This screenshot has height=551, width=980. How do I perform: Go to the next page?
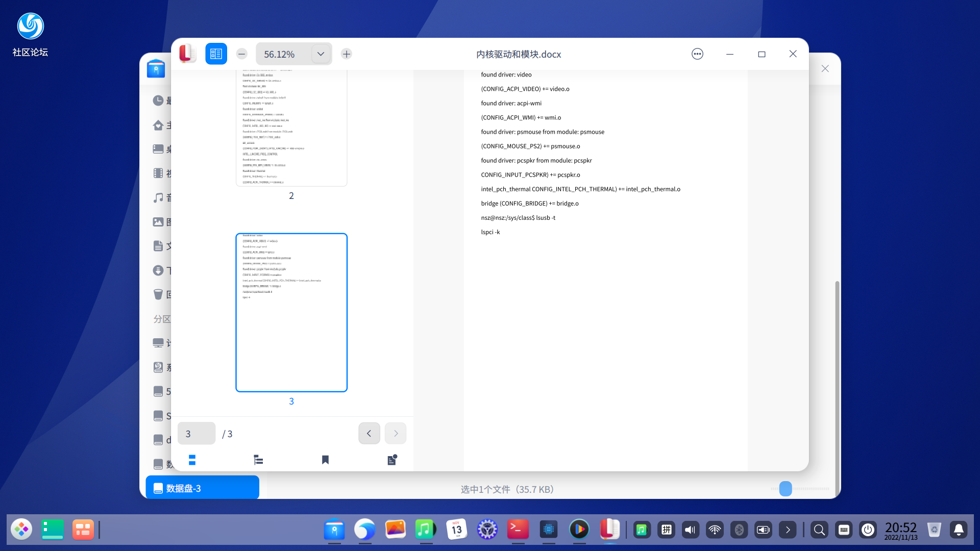[x=396, y=433]
